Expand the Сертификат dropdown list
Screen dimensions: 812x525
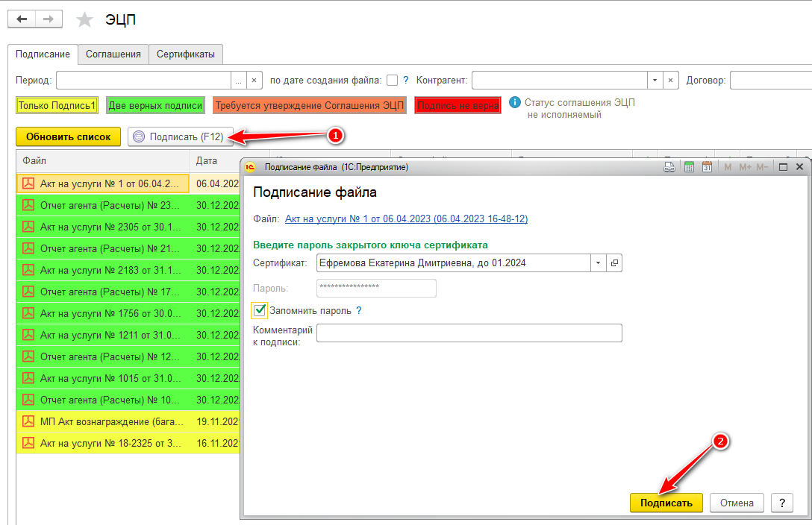point(598,262)
